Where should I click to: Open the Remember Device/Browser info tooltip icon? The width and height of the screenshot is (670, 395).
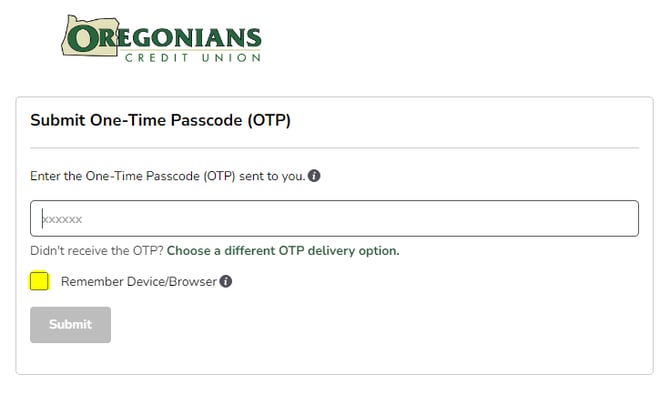tap(226, 281)
